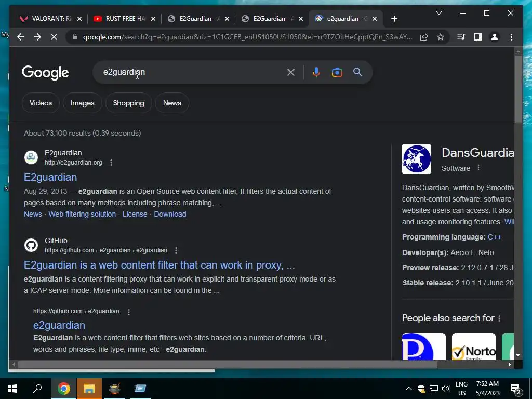
Task: Filter results by Images
Action: (x=83, y=103)
